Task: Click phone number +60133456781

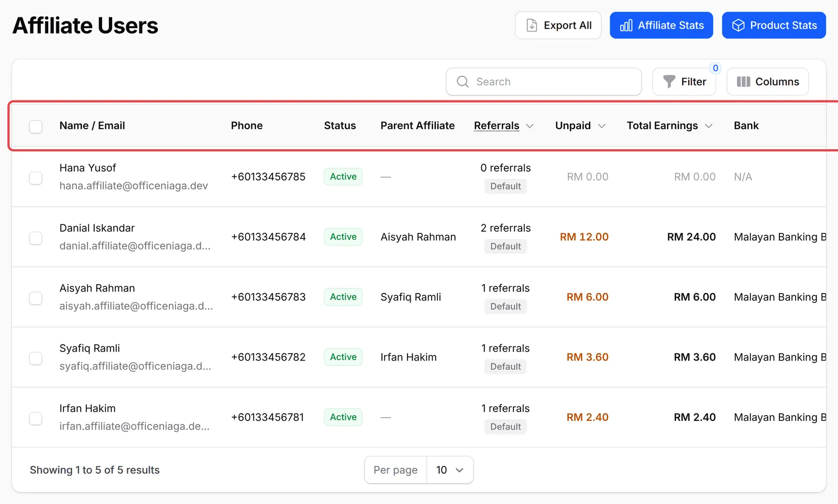Action: pos(268,418)
